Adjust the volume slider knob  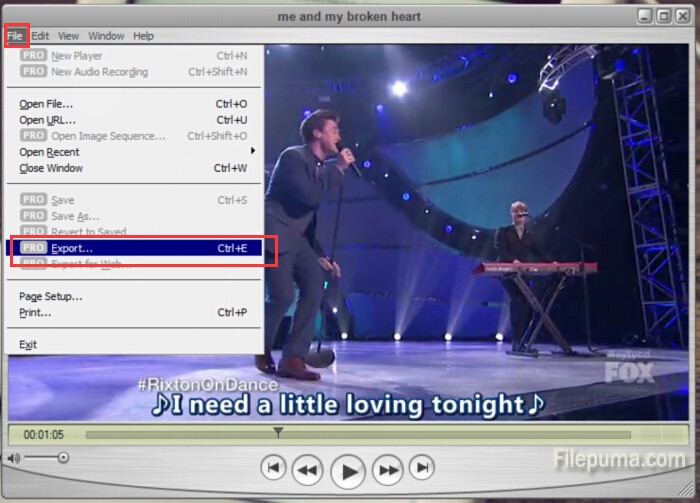[63, 458]
